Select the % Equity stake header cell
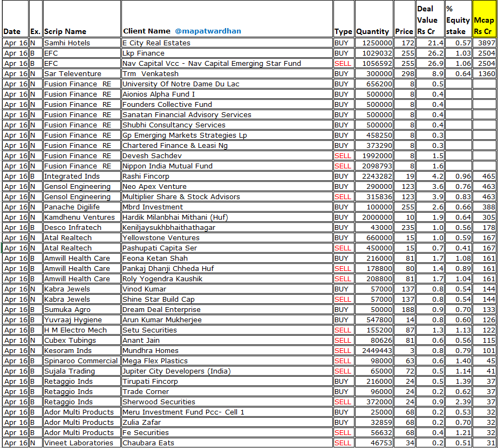Image resolution: width=498 pixels, height=448 pixels. pos(458,19)
